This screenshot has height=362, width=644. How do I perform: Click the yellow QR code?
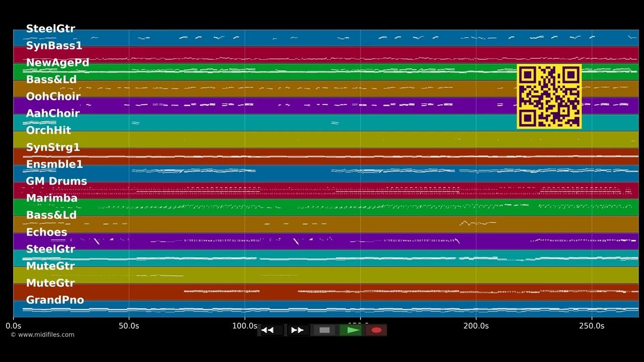pos(549,97)
